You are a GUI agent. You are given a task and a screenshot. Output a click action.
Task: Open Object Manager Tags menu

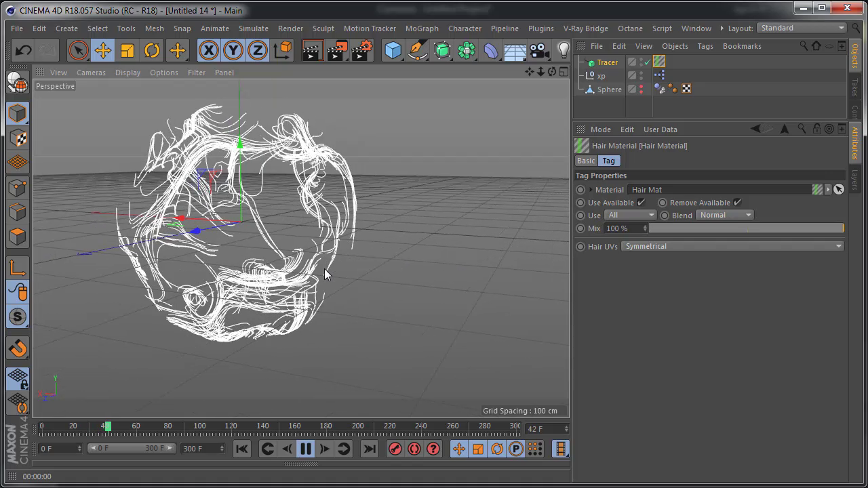(x=705, y=46)
